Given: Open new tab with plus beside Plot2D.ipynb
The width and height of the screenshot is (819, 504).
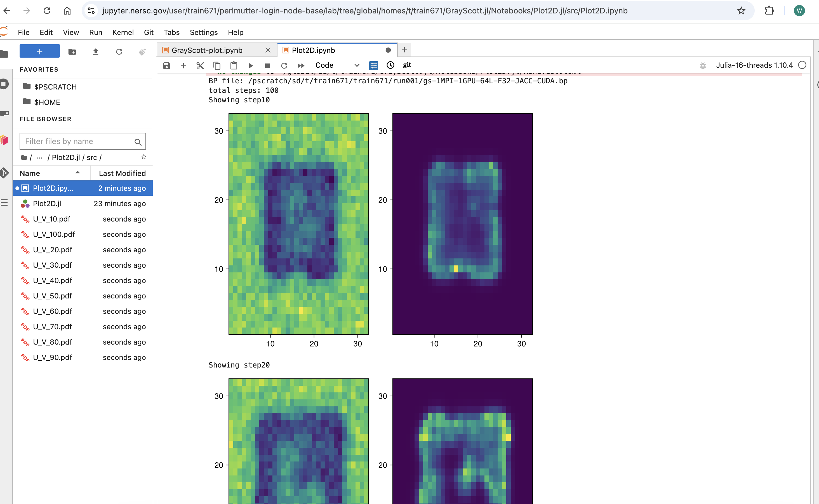Looking at the screenshot, I should coord(404,50).
